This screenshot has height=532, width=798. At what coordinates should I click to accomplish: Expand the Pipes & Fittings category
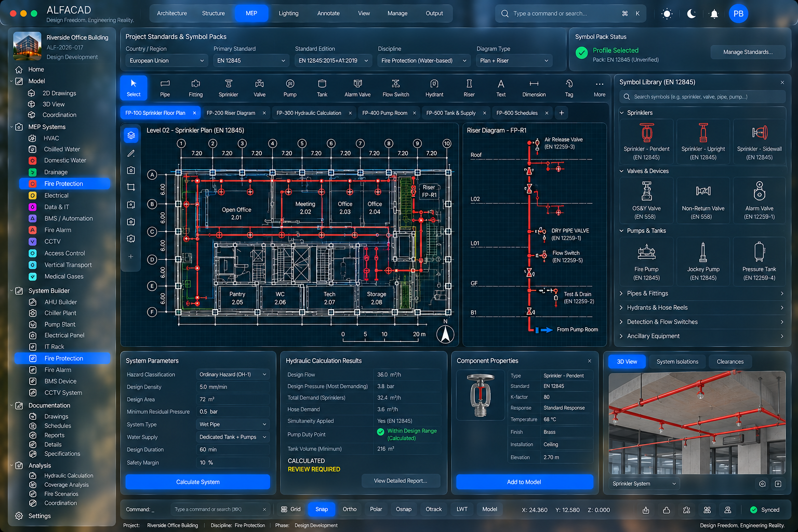click(x=702, y=294)
